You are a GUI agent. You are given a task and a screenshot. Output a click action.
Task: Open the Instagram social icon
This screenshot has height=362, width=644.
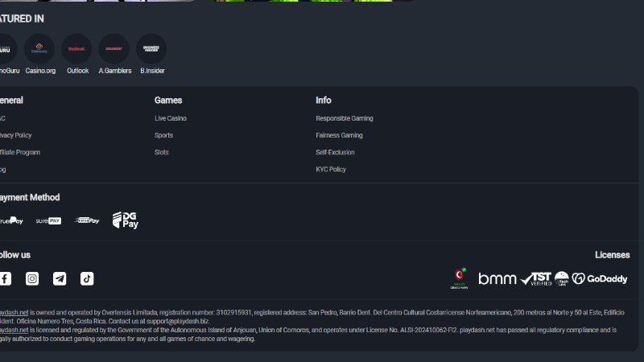coord(32,278)
